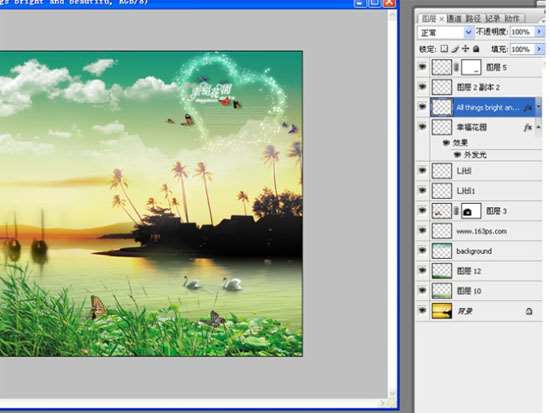Click mask link icon on 图层 5

tap(456, 67)
